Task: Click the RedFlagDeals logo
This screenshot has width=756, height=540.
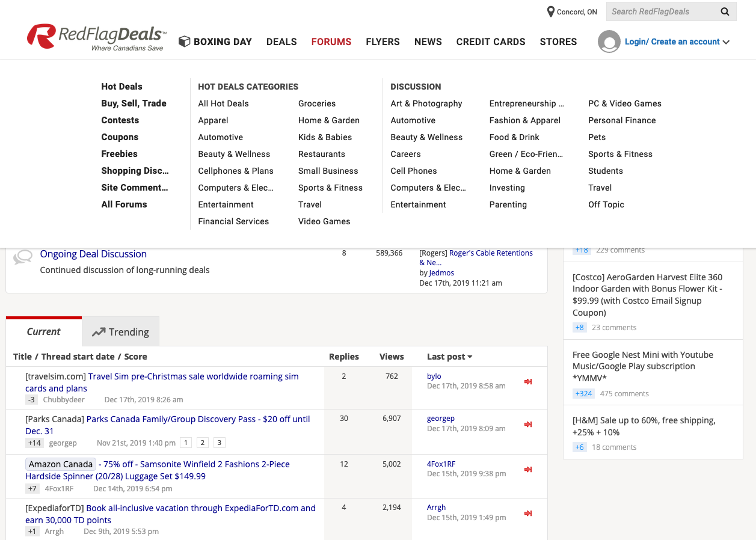Action: (96, 37)
